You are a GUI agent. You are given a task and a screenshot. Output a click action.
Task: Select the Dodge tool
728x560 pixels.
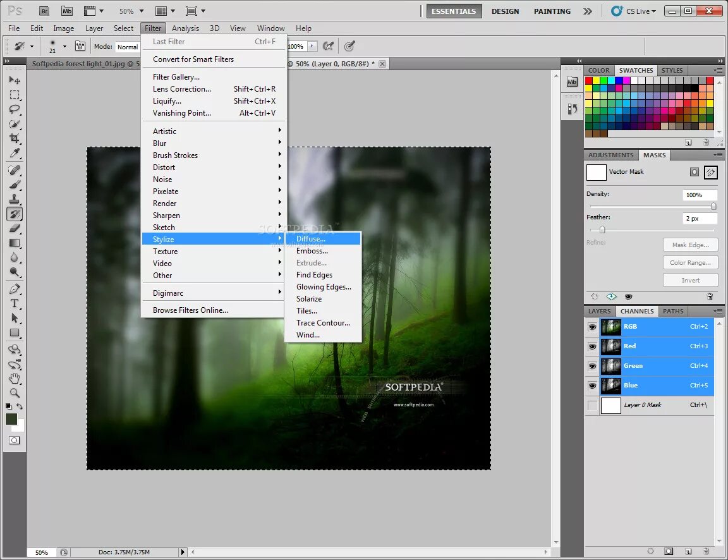click(x=15, y=272)
